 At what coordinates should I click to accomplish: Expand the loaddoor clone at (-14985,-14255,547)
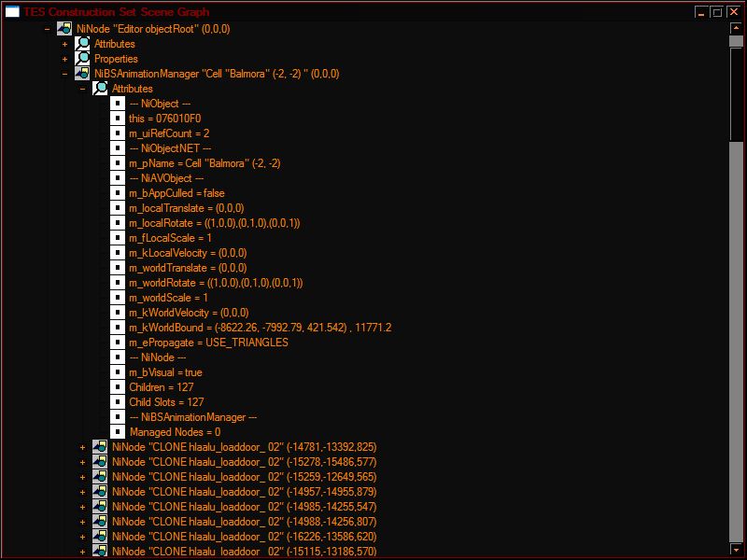(82, 507)
